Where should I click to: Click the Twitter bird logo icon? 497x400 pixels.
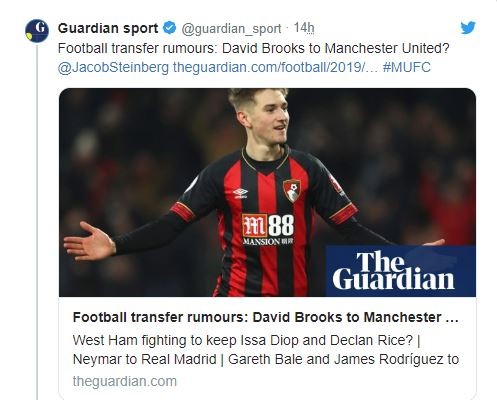[468, 28]
